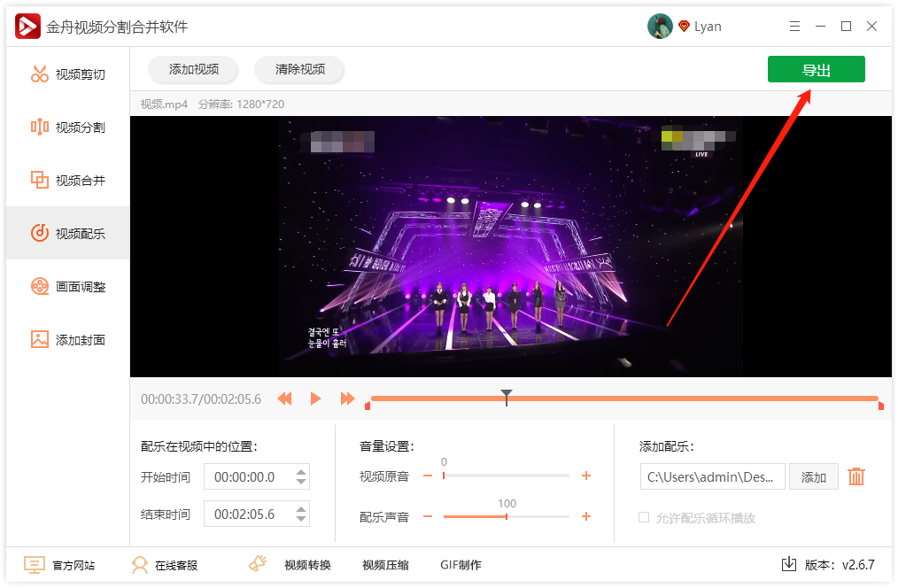
Task: Open the 视频转换 video converter link
Action: pos(307,565)
